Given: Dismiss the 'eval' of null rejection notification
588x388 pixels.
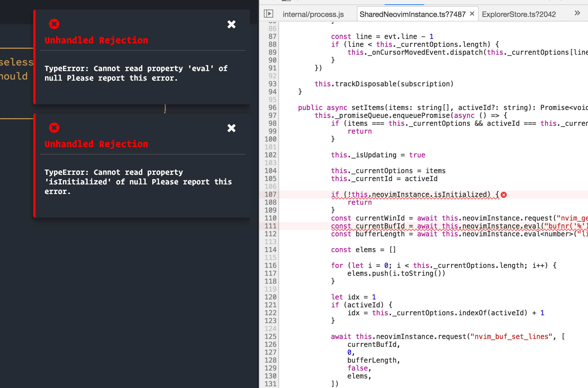Looking at the screenshot, I should point(231,25).
